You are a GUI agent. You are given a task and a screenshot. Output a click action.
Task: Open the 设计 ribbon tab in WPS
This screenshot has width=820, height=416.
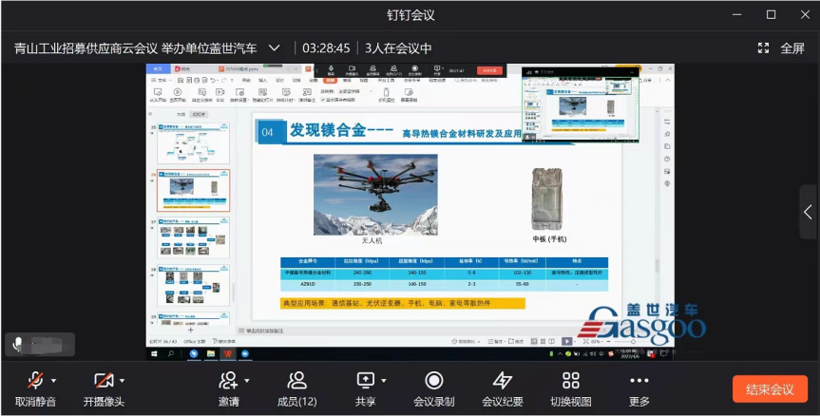(279, 81)
